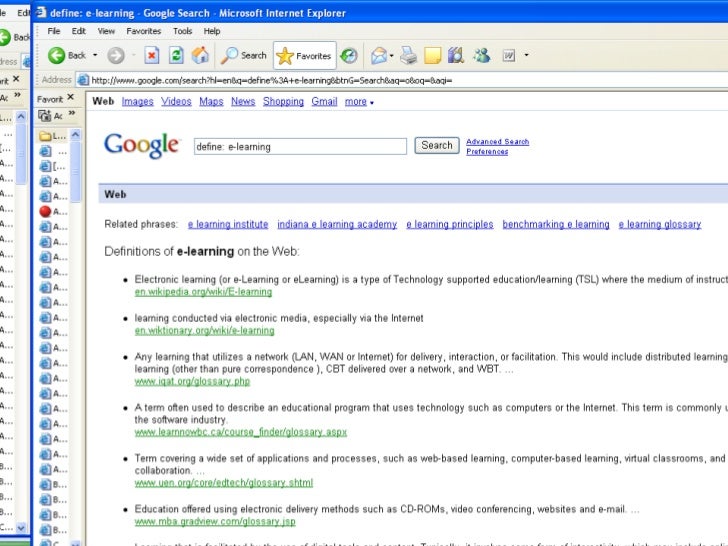Open Videos link in Google nav
Image resolution: width=728 pixels, height=546 pixels.
coord(176,101)
